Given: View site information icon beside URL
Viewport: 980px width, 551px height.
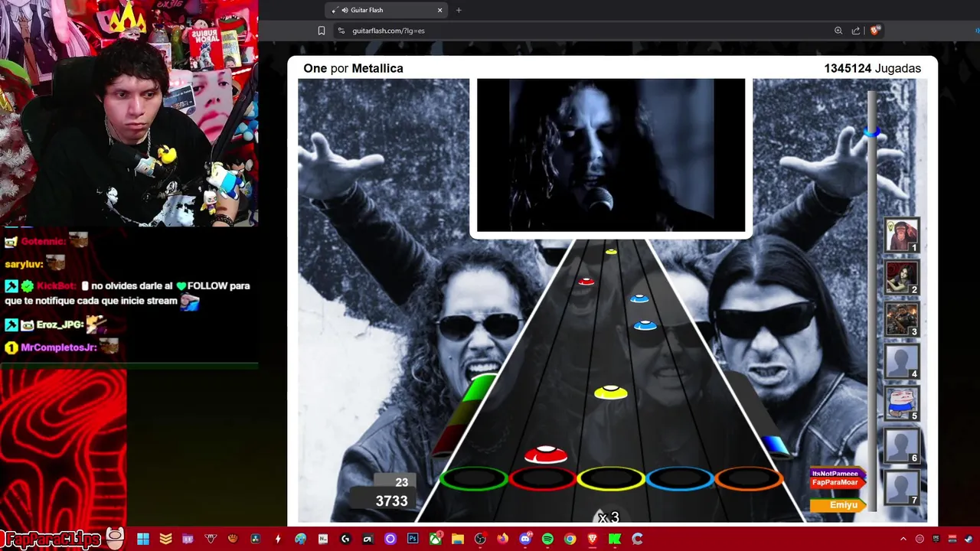Looking at the screenshot, I should pyautogui.click(x=341, y=31).
